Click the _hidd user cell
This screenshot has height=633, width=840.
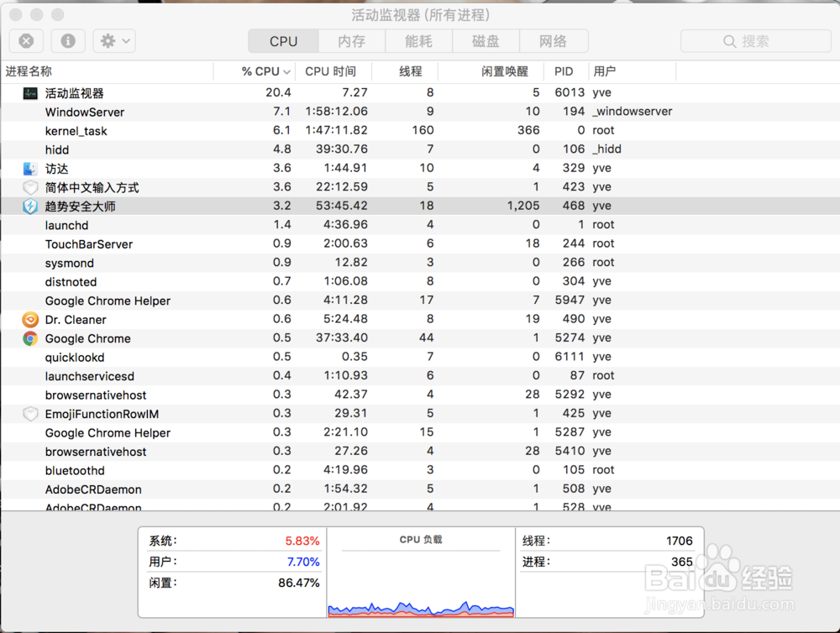pyautogui.click(x=607, y=149)
